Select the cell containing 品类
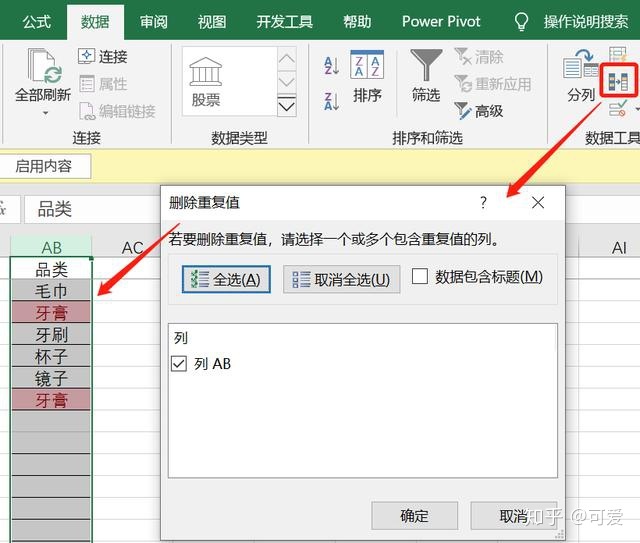 51,269
